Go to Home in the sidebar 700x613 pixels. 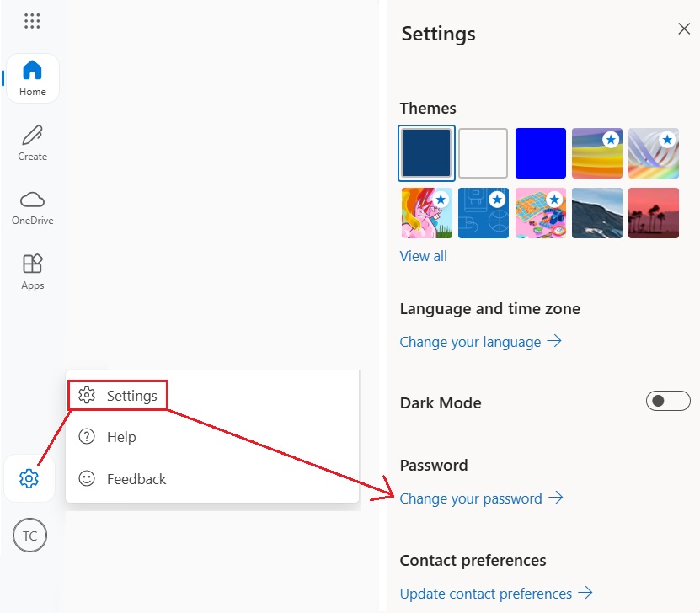(33, 77)
